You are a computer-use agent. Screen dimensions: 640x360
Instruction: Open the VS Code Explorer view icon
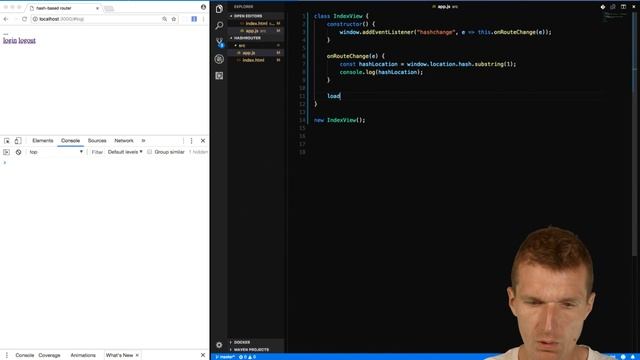tap(219, 9)
